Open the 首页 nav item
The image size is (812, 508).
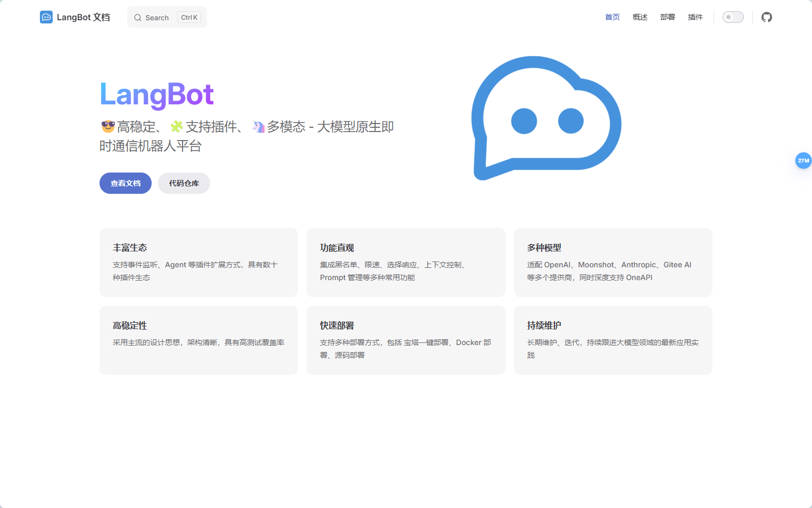612,17
